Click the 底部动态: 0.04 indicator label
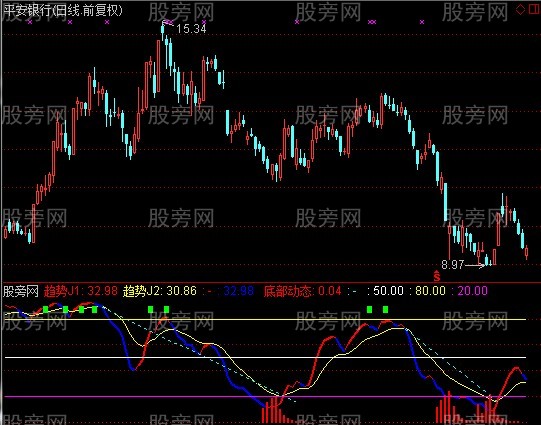541x425 pixels. click(302, 291)
